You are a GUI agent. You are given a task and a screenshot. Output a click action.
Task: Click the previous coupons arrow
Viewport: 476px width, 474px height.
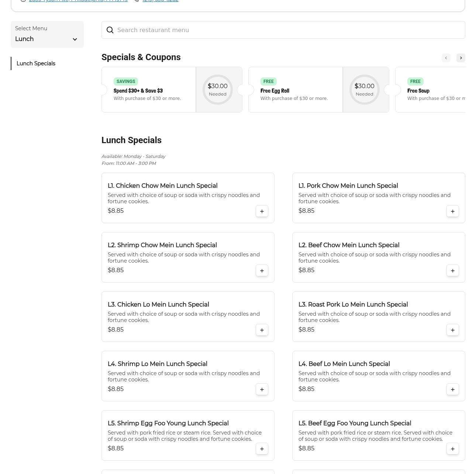pos(446,58)
